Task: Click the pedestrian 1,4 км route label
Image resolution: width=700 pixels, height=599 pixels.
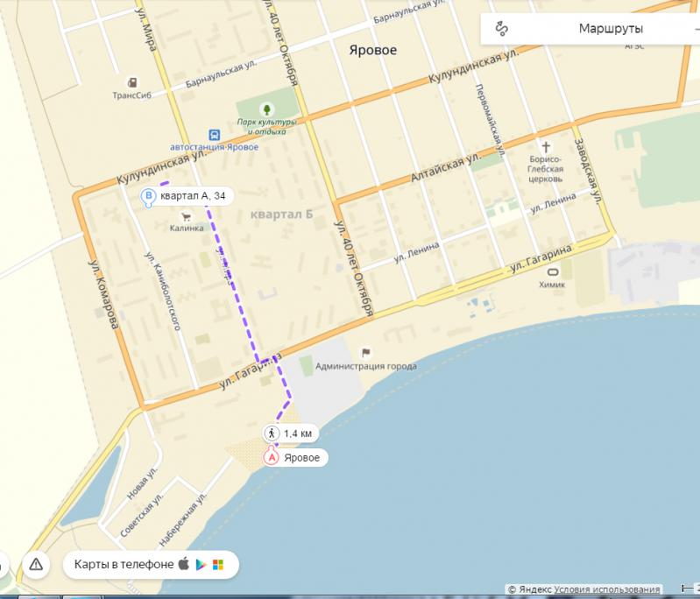Action: 291,433
